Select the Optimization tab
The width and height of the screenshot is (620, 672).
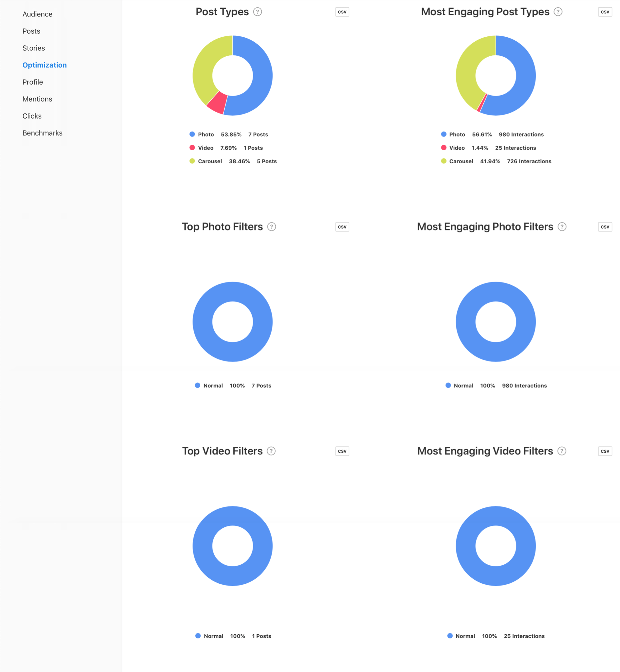[44, 64]
